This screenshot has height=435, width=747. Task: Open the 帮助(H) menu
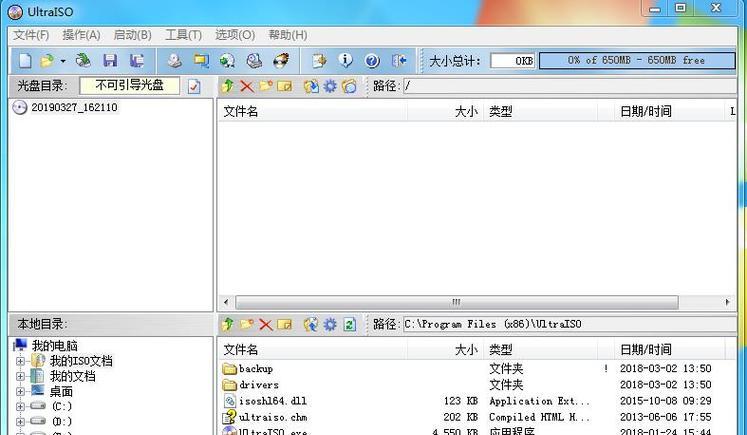[x=287, y=35]
